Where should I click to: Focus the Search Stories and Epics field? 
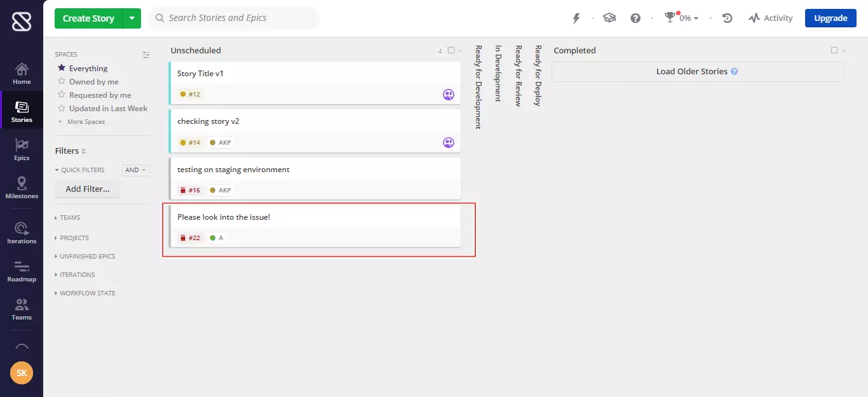[x=235, y=18]
